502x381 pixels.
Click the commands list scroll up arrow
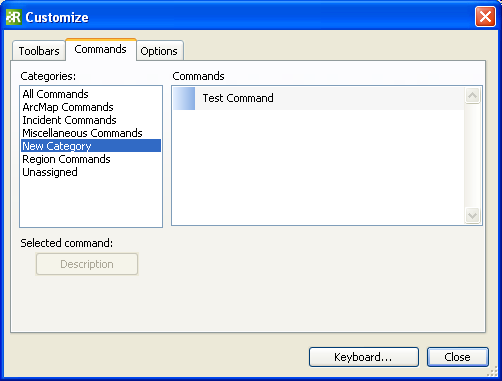point(472,96)
